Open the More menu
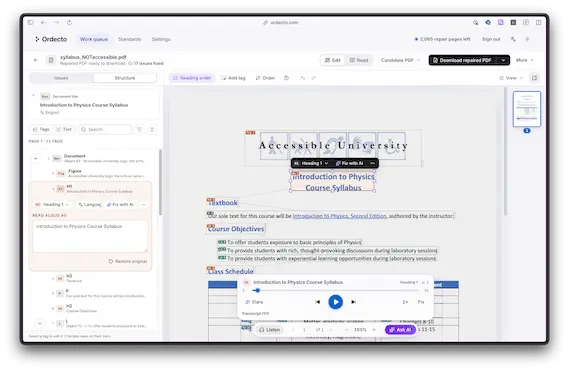The height and width of the screenshot is (371, 569). click(x=524, y=60)
